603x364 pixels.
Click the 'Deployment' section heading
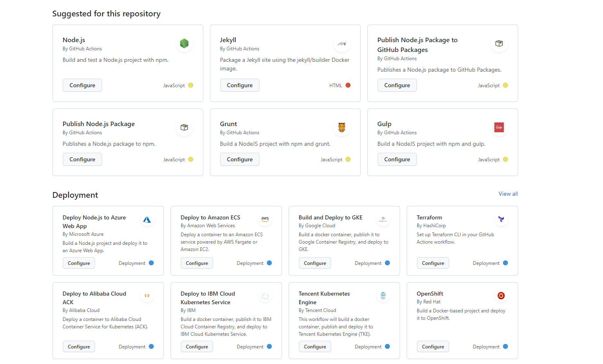[x=75, y=195]
